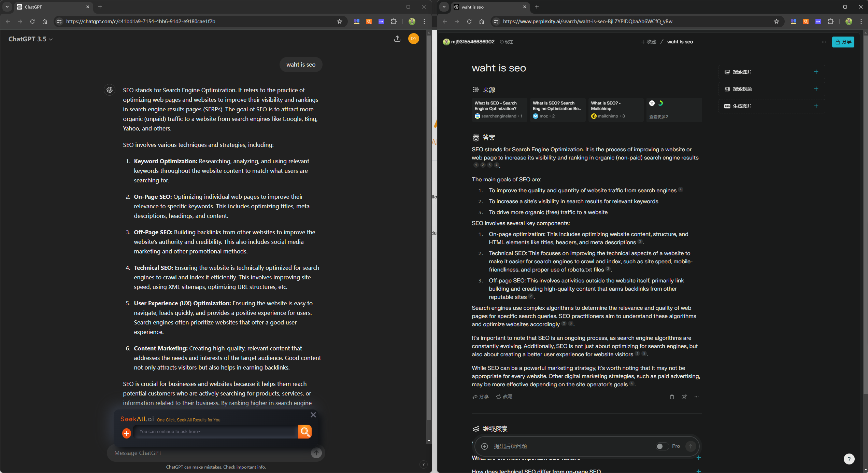Image resolution: width=868 pixels, height=473 pixels.
Task: Open Perplexity thread more options ellipsis
Action: pyautogui.click(x=824, y=42)
